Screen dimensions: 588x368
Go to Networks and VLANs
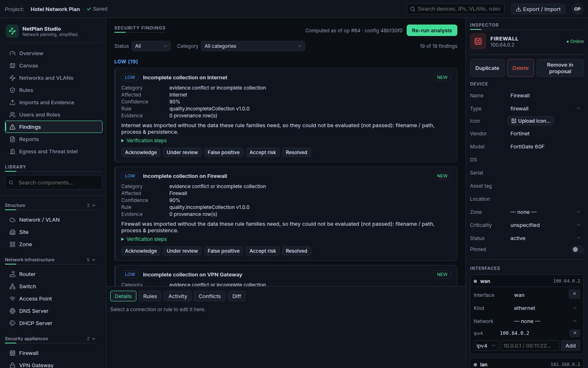coord(53,78)
